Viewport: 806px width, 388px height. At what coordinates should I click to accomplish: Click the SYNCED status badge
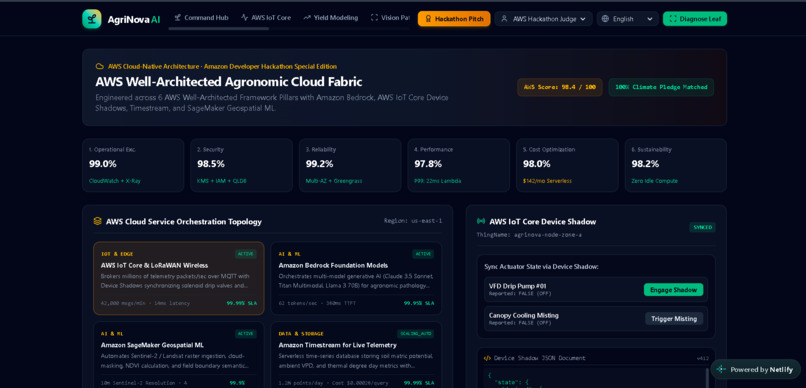(x=702, y=227)
